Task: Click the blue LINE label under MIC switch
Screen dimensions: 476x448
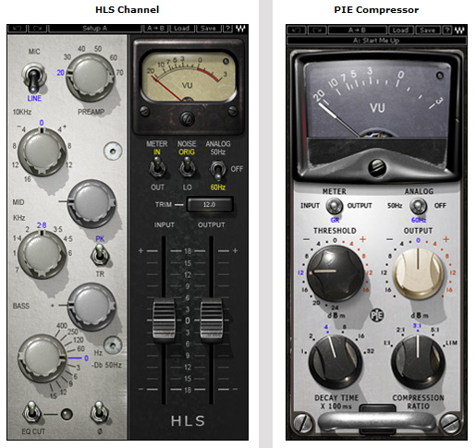Action: 34,98
